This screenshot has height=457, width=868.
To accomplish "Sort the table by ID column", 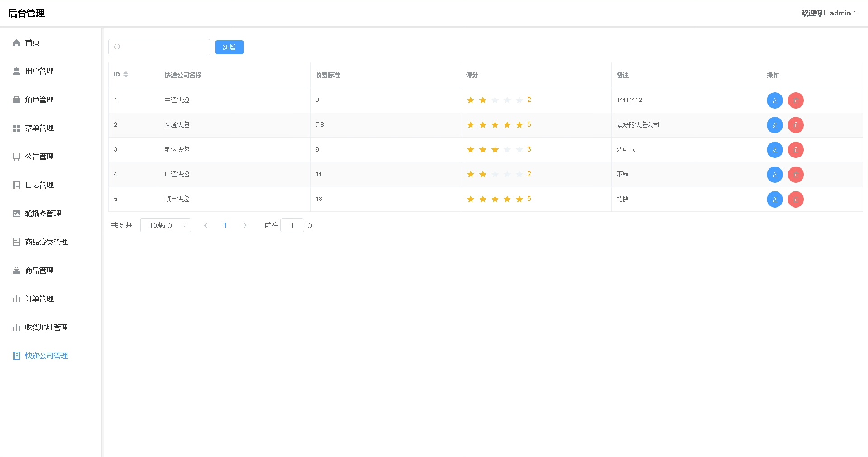I will pos(126,75).
